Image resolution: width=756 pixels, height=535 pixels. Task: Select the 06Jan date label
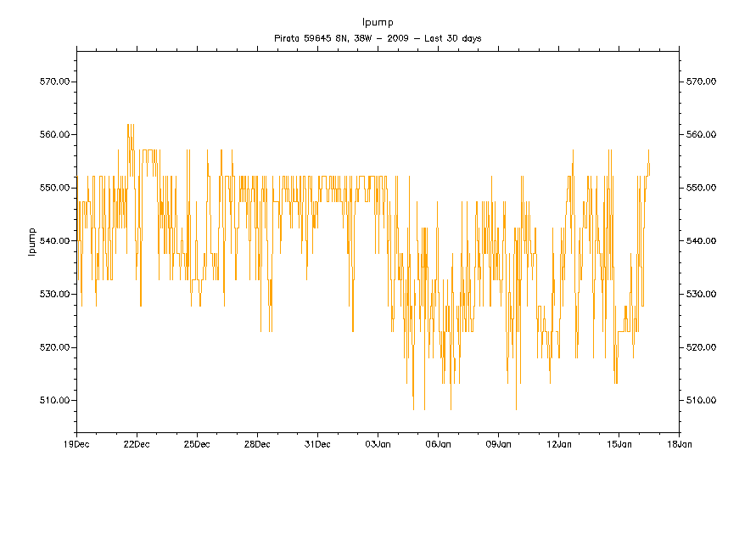[438, 443]
